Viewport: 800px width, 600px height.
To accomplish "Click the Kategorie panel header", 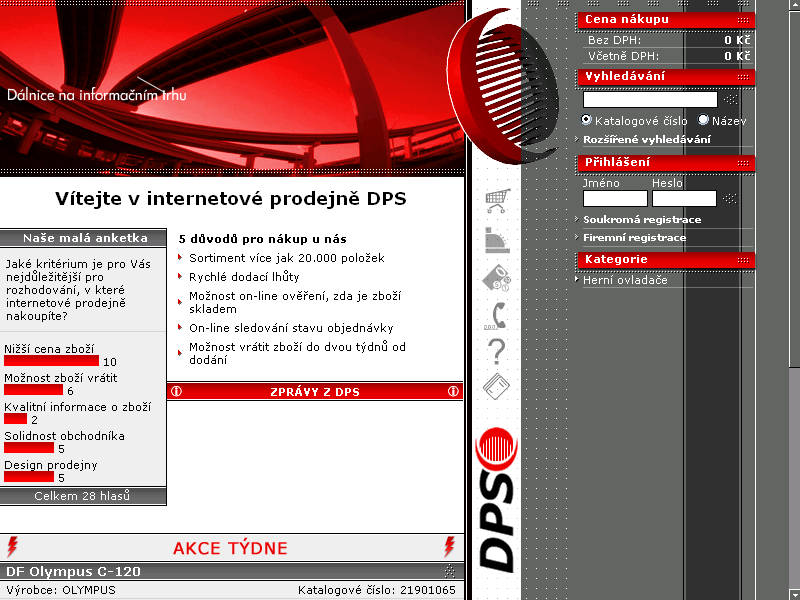I will click(666, 259).
